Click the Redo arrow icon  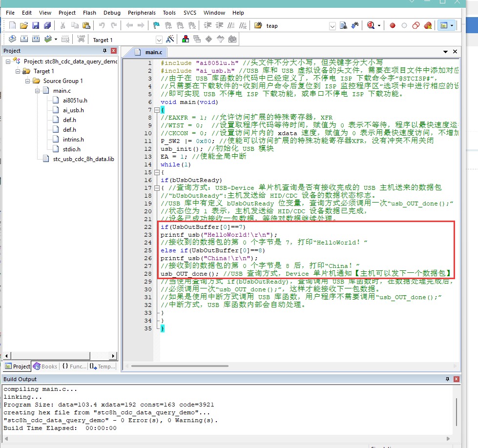coord(114,25)
